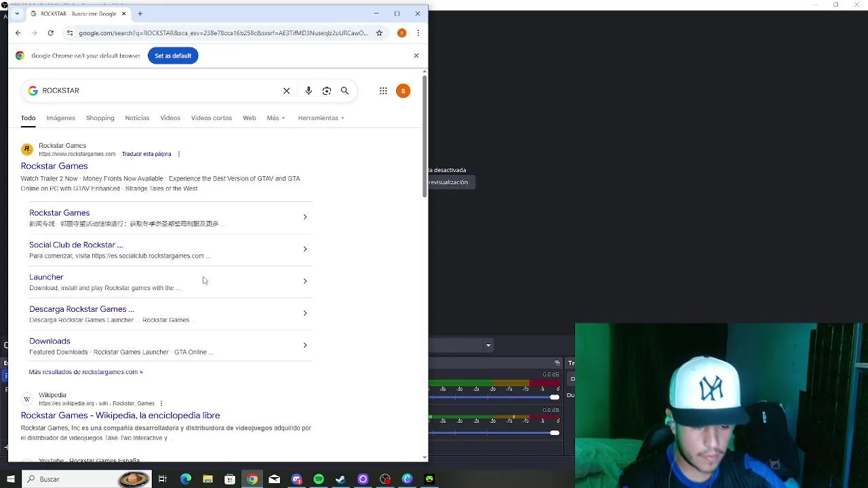This screenshot has height=488, width=868.
Task: Open the Chrome three-dot menu
Action: pos(418,33)
